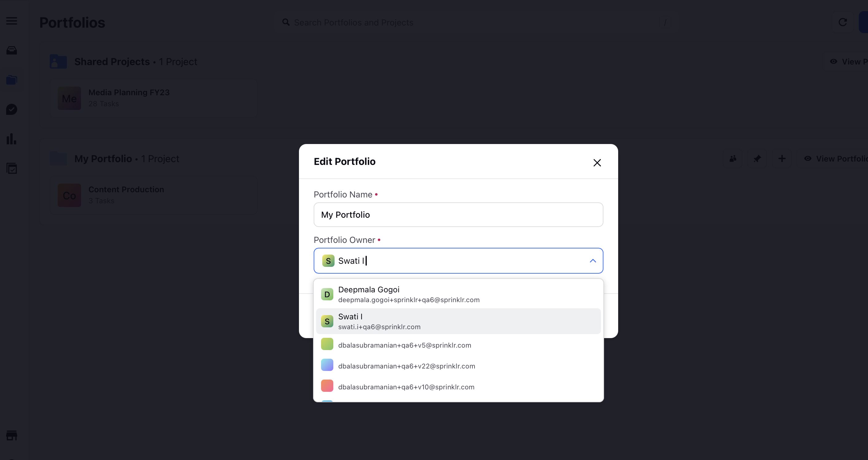Click the Shared Projects folder icon

click(58, 62)
